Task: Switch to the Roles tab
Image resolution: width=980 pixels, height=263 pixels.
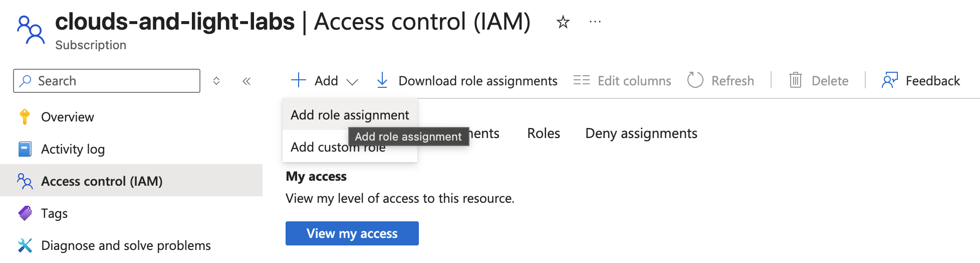Action: coord(544,134)
